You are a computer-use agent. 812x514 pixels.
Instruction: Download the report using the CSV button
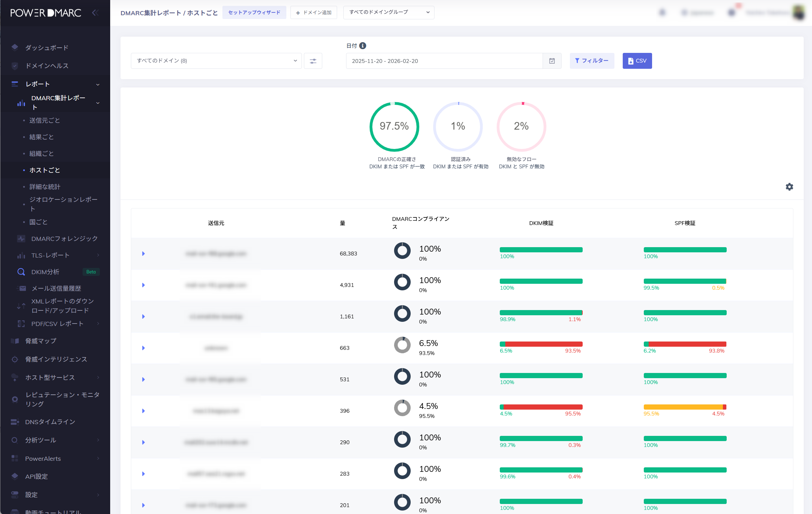[x=637, y=61]
